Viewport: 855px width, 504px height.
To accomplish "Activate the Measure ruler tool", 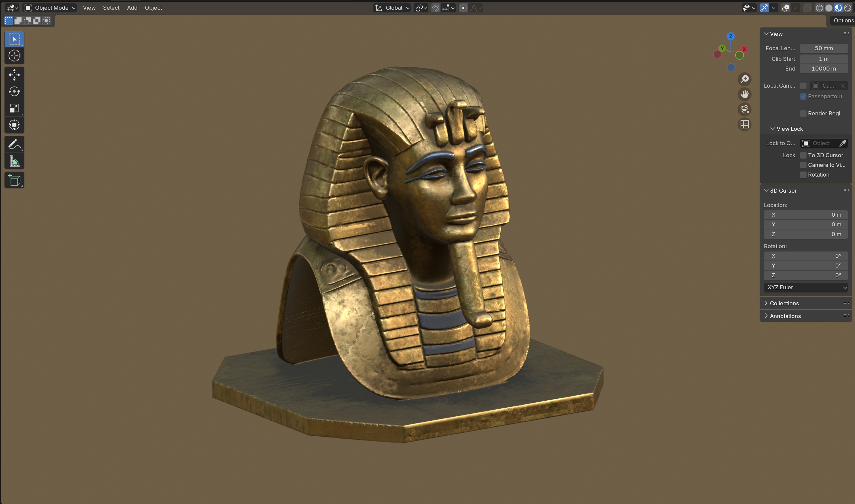I will tap(14, 161).
